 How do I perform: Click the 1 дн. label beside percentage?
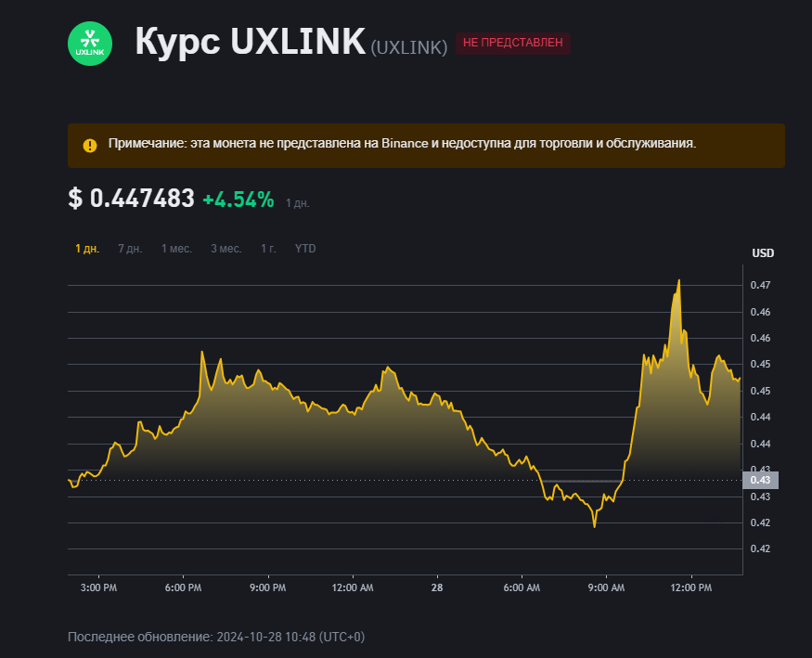pos(298,203)
